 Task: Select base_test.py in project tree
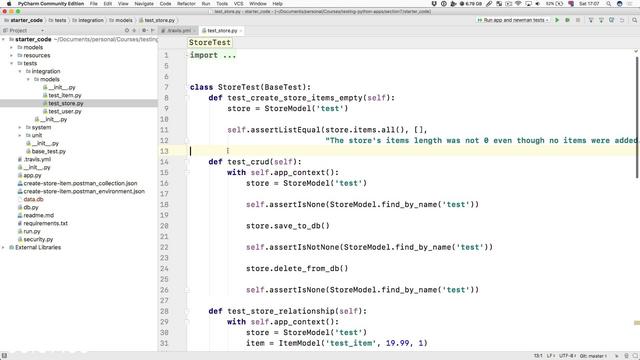(x=49, y=151)
